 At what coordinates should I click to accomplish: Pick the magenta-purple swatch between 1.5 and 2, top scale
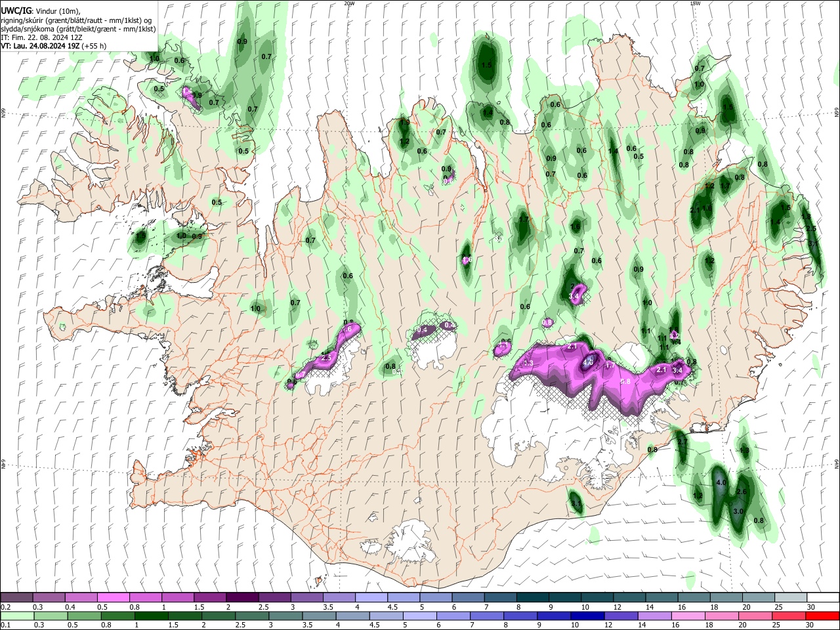coord(210,598)
